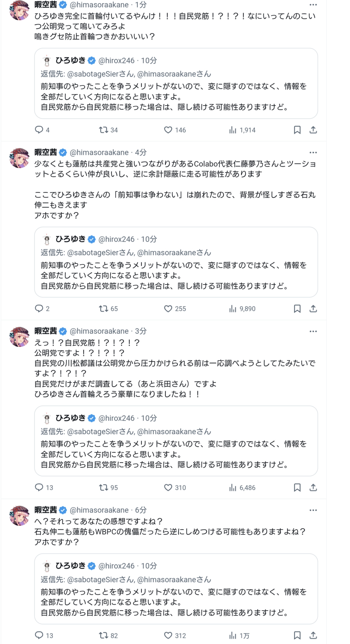Image resolution: width=350 pixels, height=644 pixels.
Task: Repost the tweet with 95 reposts
Action: tap(103, 487)
